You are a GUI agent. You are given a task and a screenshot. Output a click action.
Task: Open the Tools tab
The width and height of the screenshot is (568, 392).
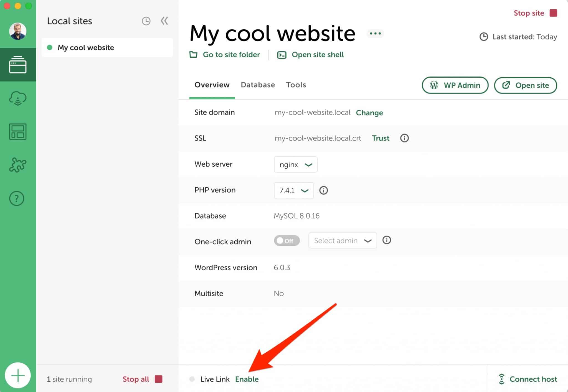coord(296,85)
